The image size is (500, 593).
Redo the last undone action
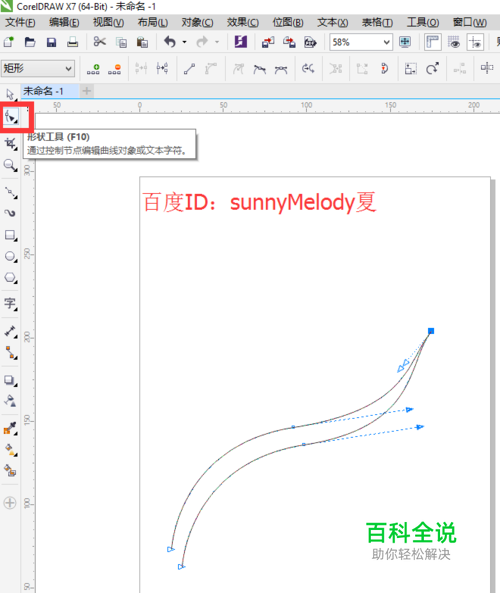coord(202,42)
